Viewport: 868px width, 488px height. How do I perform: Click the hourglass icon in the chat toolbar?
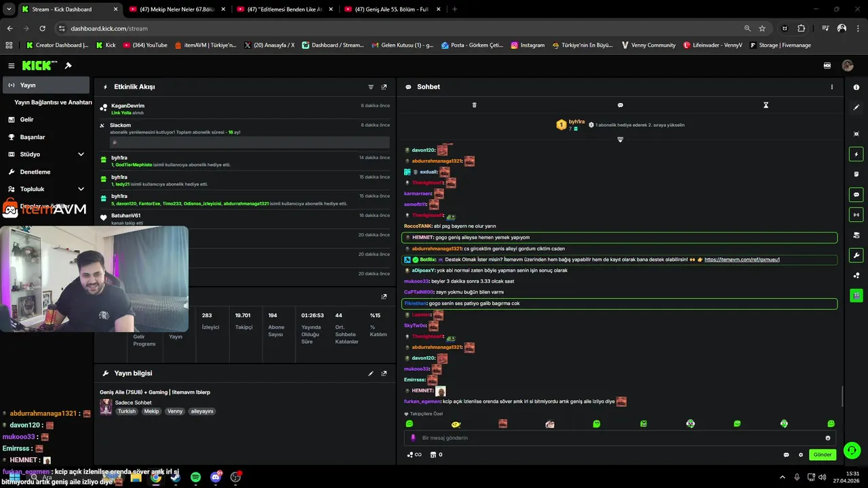pyautogui.click(x=766, y=105)
